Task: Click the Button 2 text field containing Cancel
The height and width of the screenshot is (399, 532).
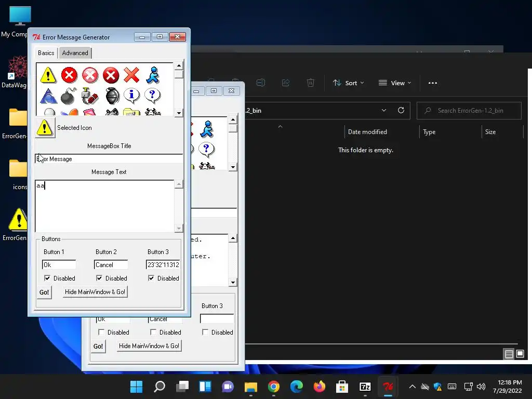Action: click(x=111, y=264)
